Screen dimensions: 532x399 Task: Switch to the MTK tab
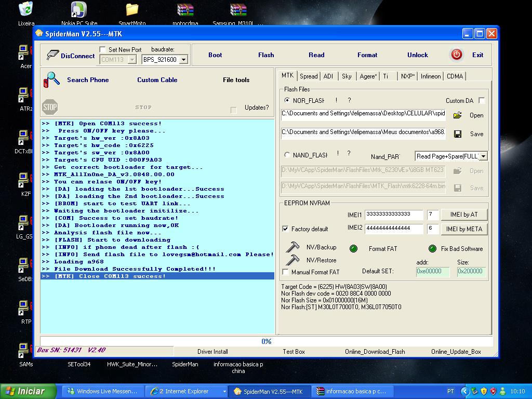click(287, 75)
